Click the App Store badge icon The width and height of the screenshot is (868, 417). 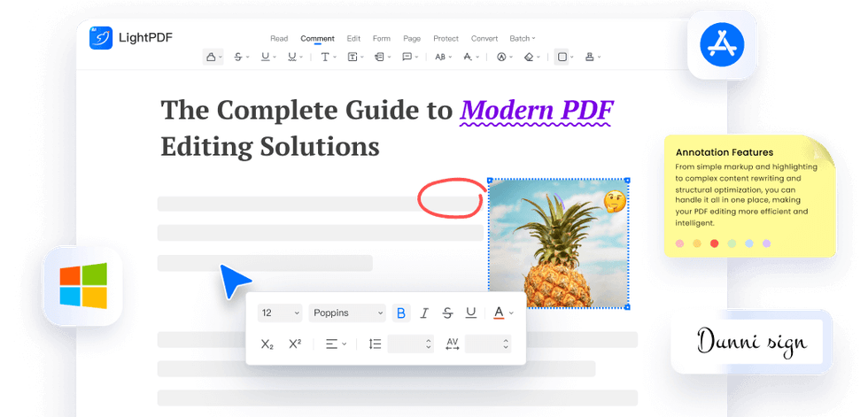coord(722,44)
